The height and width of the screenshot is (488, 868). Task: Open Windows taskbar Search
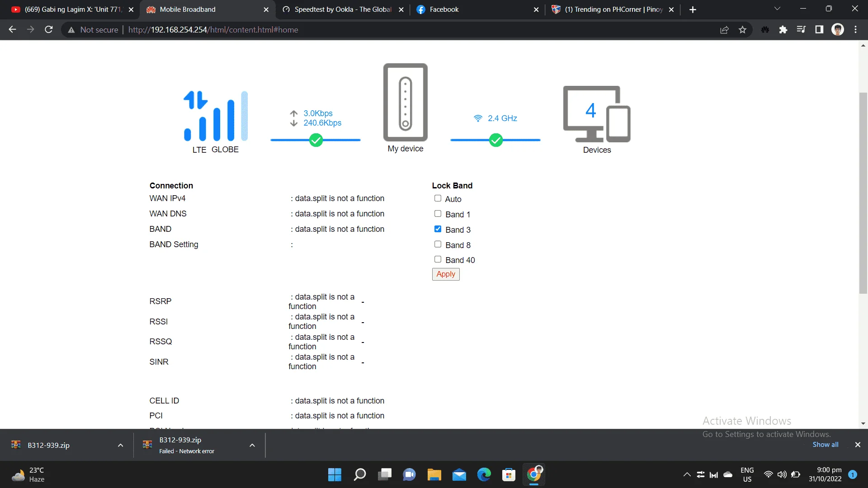(360, 474)
